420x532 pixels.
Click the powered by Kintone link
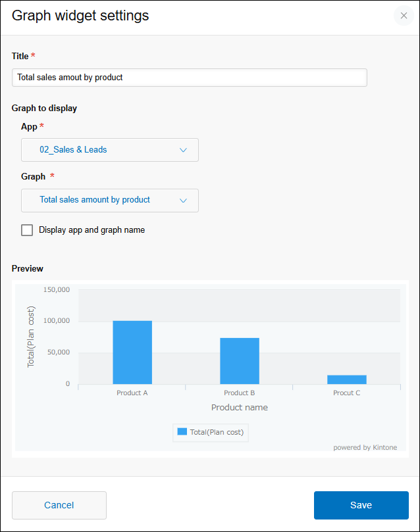tap(365, 447)
